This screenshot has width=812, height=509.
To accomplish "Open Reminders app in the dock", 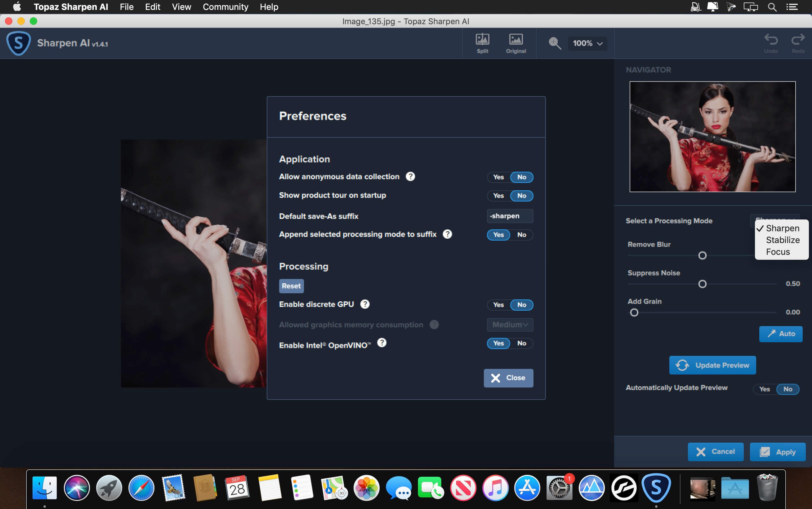I will tap(301, 487).
